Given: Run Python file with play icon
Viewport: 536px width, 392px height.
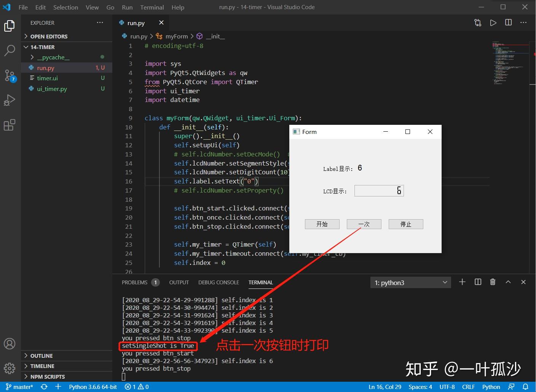Looking at the screenshot, I should point(493,23).
